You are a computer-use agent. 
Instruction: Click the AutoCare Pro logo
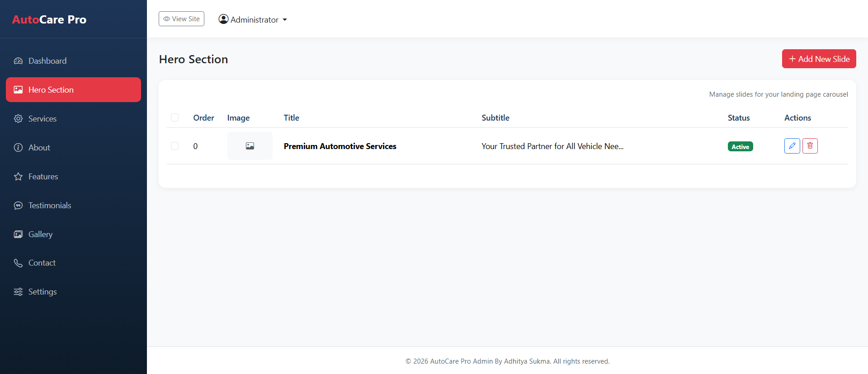point(49,19)
